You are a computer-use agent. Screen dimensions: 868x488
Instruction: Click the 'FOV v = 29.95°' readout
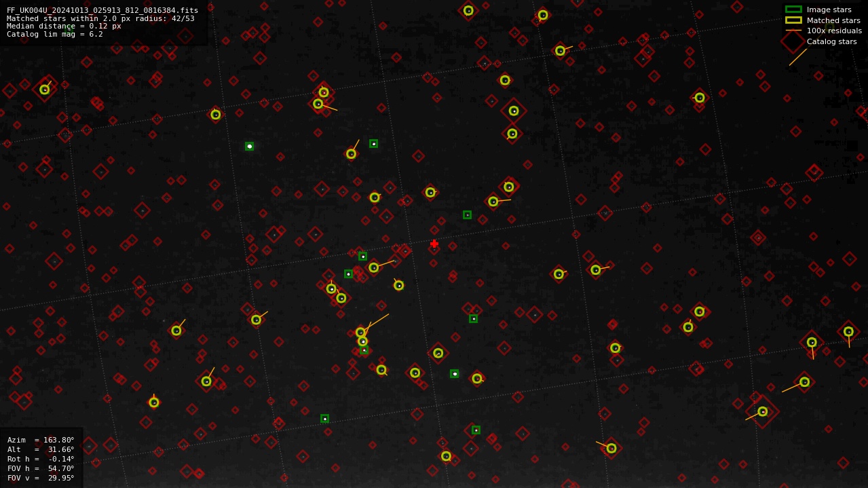click(41, 478)
